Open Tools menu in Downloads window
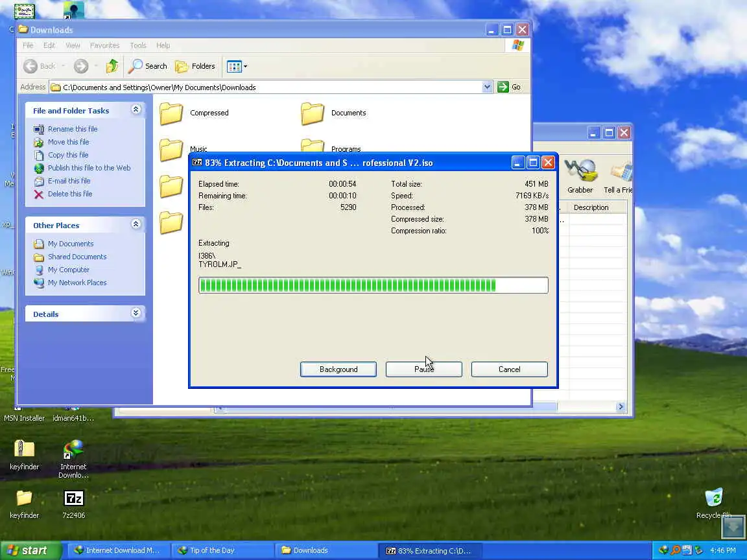Viewport: 747px width, 560px height. pos(138,45)
